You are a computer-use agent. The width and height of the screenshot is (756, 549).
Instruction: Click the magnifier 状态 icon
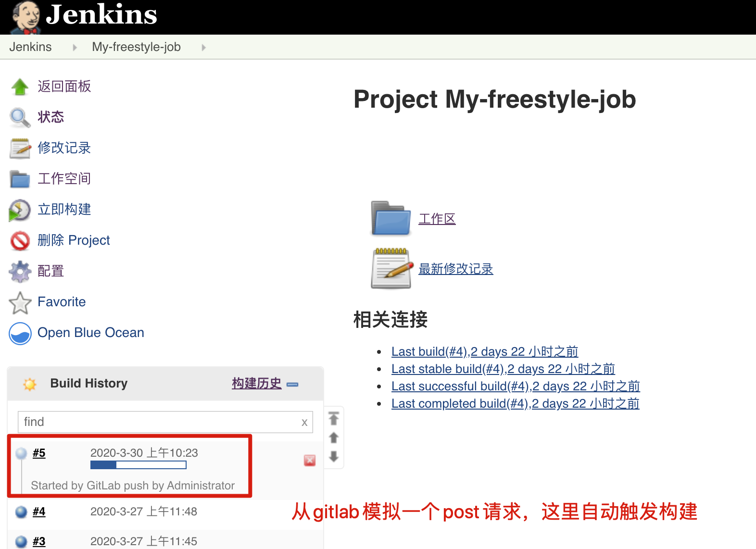20,118
